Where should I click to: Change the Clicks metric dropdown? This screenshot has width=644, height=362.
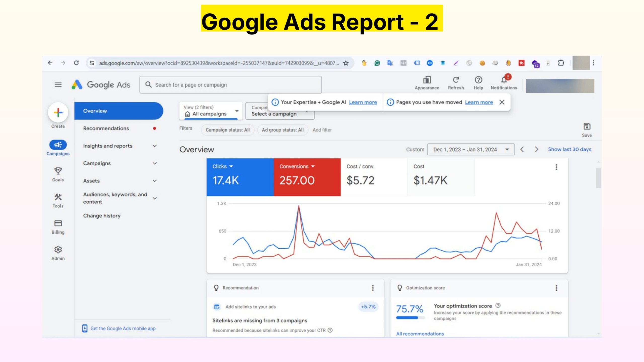click(223, 166)
